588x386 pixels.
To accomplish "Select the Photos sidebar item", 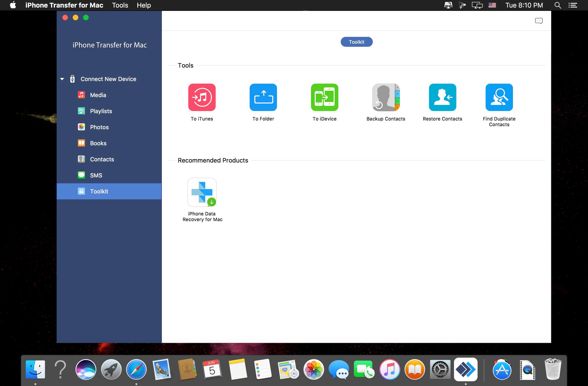I will pyautogui.click(x=99, y=127).
